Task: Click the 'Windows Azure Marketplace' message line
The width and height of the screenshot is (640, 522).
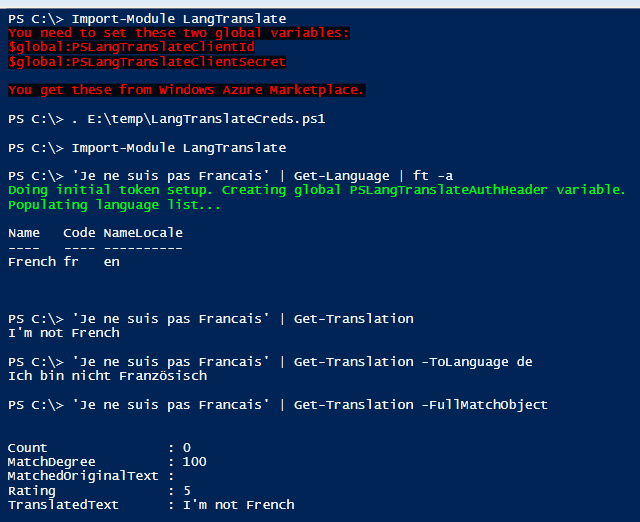Action: (186, 90)
